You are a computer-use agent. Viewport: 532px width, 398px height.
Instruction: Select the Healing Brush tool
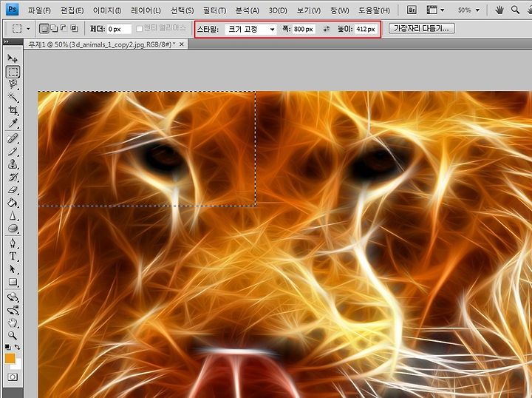(x=13, y=138)
